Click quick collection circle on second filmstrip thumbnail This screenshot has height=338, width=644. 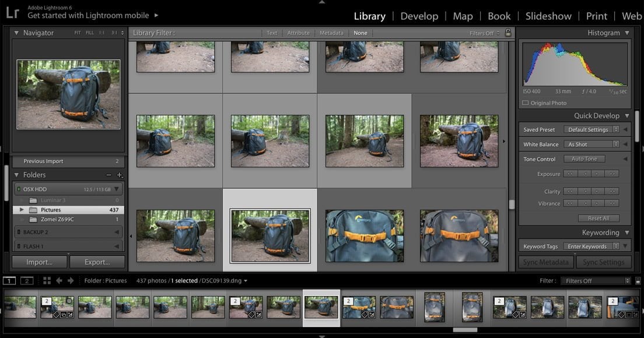(x=69, y=301)
